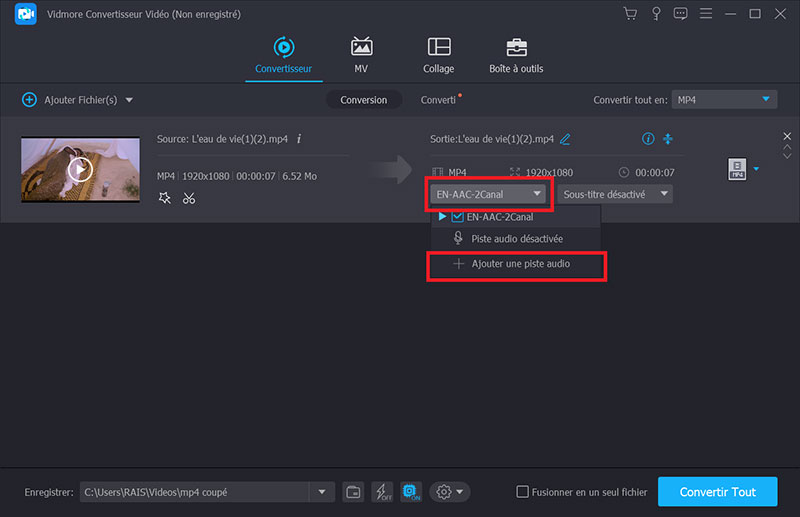This screenshot has width=800, height=517.
Task: Play the video thumbnail preview
Action: point(80,169)
